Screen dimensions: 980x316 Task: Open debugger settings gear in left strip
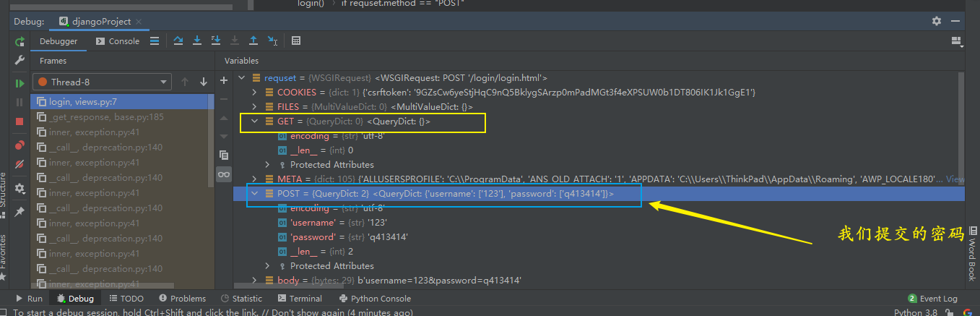19,188
